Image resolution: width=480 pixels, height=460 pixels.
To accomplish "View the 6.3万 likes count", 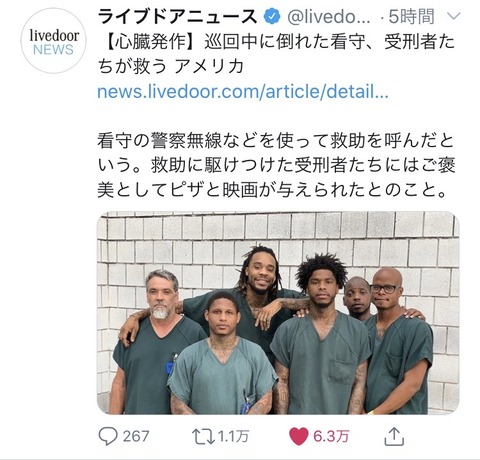I will 331,436.
